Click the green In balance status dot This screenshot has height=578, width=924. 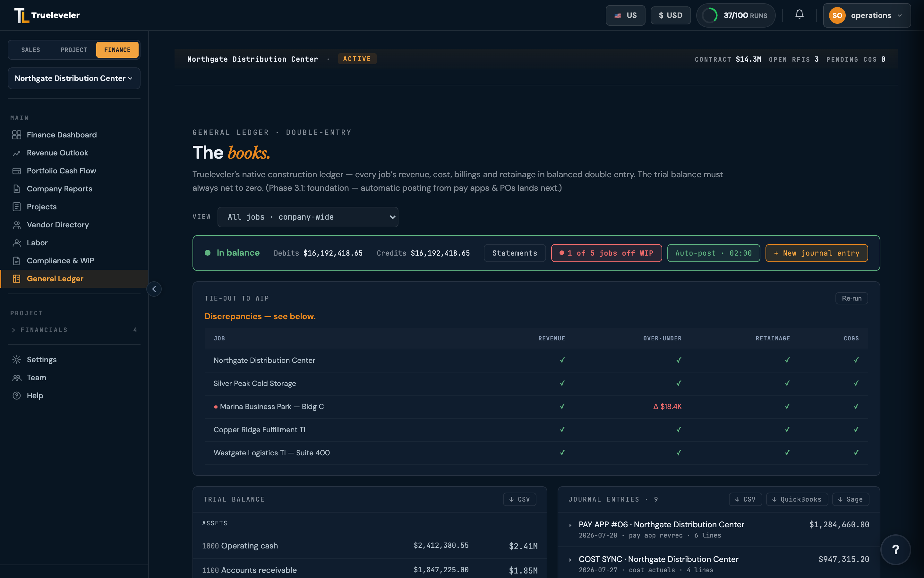(x=207, y=253)
